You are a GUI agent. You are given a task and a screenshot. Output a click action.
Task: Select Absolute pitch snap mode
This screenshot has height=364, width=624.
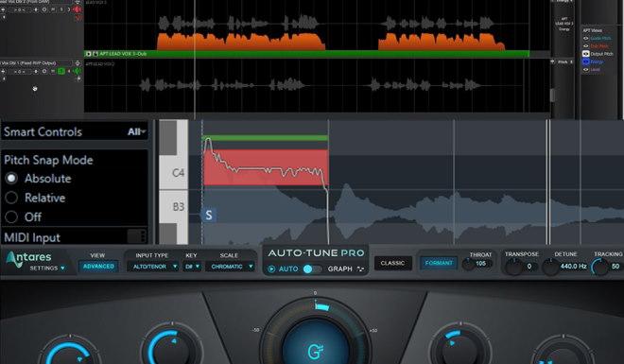click(11, 179)
